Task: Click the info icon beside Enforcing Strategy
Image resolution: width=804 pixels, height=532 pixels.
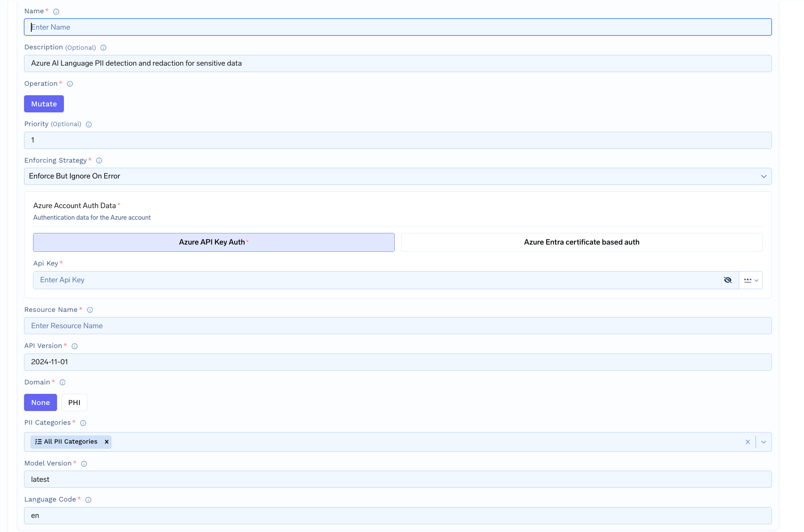Action: 99,160
